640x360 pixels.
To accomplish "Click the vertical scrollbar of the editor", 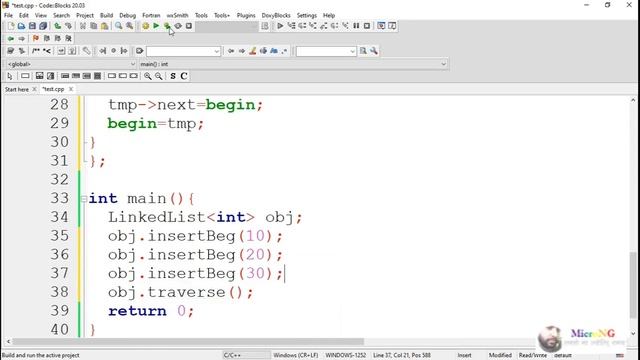I will point(633,284).
